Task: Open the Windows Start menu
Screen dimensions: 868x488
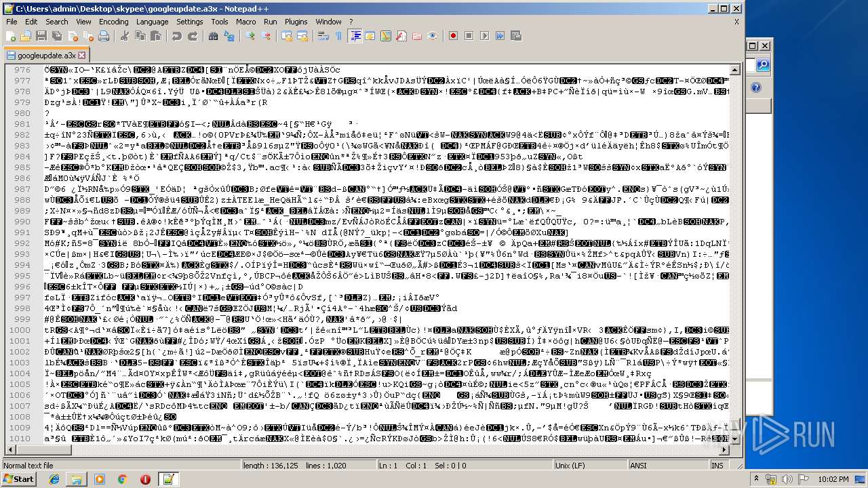Action: point(18,479)
